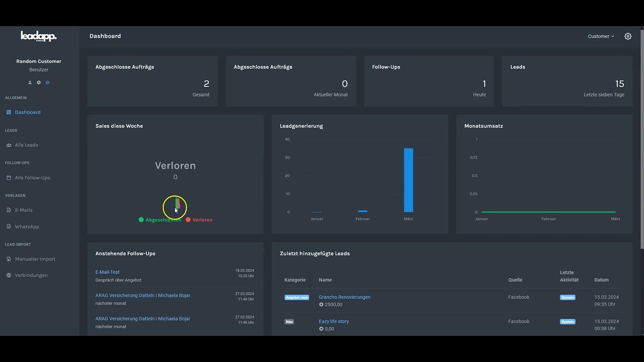644x362 pixels.
Task: Open the Customer dropdown in the header
Action: coord(601,36)
